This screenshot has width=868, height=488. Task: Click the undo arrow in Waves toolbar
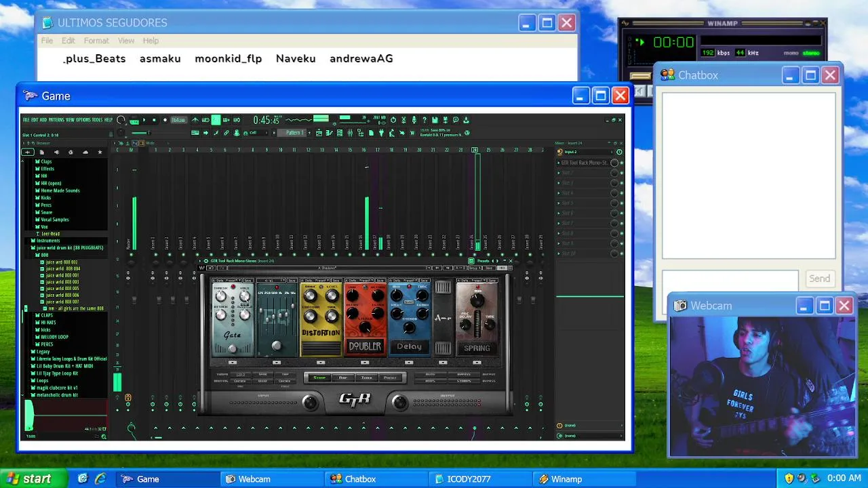point(211,268)
